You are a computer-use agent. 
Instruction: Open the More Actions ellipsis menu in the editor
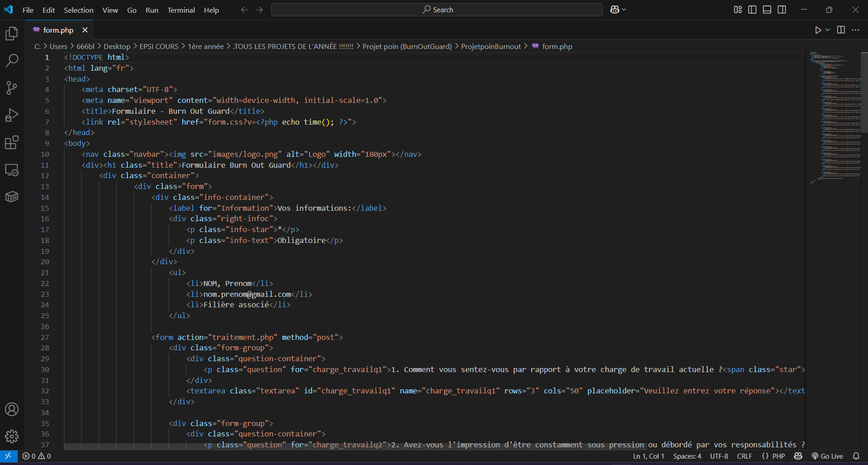click(855, 30)
